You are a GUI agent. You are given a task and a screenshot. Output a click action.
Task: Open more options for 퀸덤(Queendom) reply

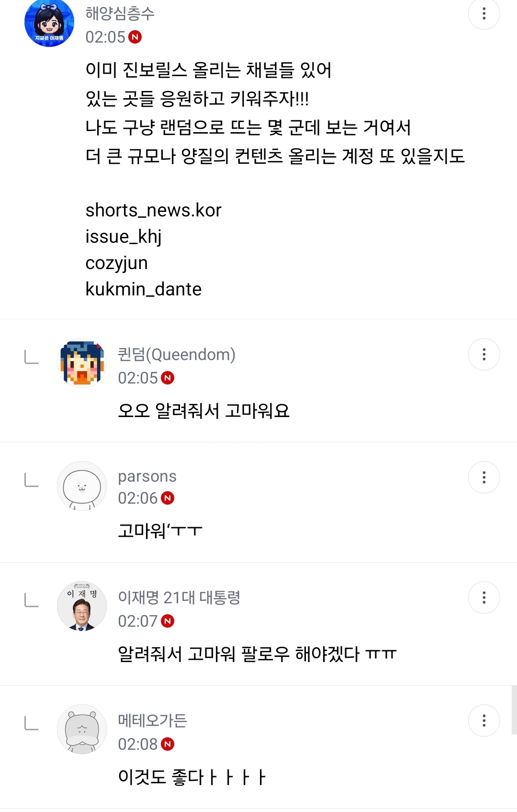tap(483, 354)
